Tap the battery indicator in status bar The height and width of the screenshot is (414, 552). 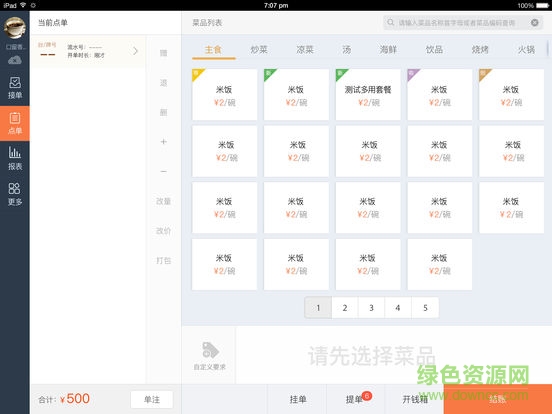[542, 5]
